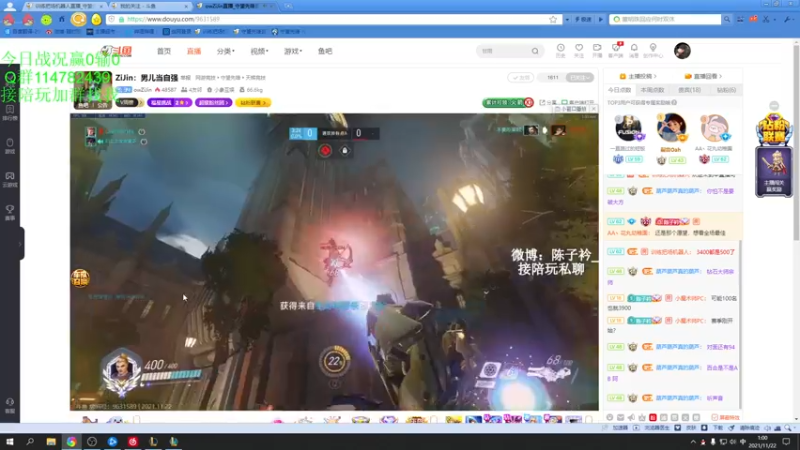
Task: Open the 直播回看 link
Action: pyautogui.click(x=704, y=76)
